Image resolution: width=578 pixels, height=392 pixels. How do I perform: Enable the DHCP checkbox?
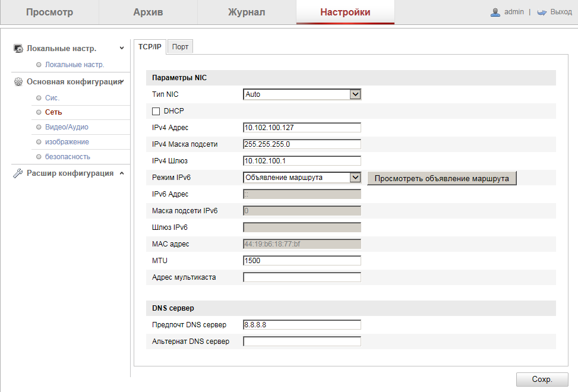click(156, 111)
